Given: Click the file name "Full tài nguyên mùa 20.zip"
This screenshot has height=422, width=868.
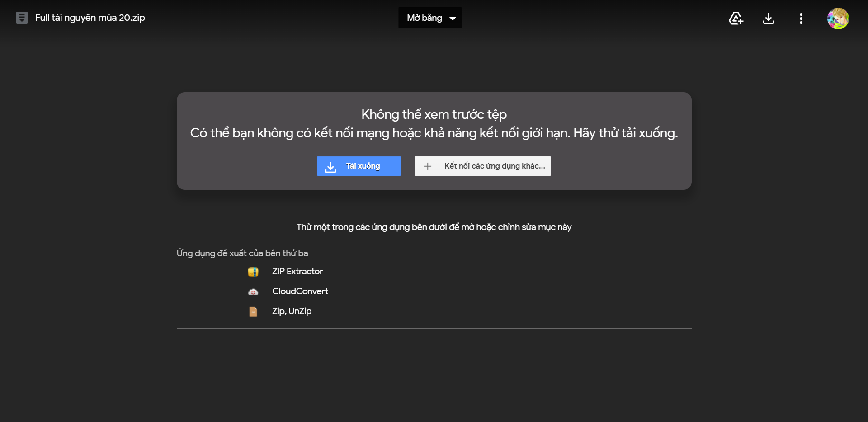Looking at the screenshot, I should pyautogui.click(x=90, y=18).
